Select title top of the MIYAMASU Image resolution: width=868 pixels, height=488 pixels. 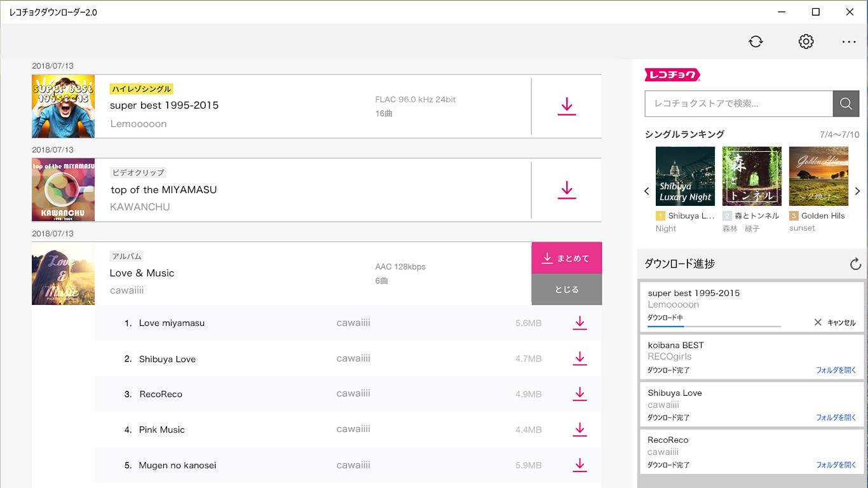pyautogui.click(x=164, y=189)
